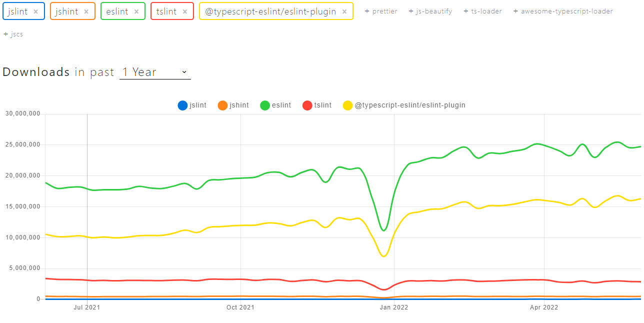
Task: Toggle jshint series via orange legend dot
Action: [x=222, y=105]
